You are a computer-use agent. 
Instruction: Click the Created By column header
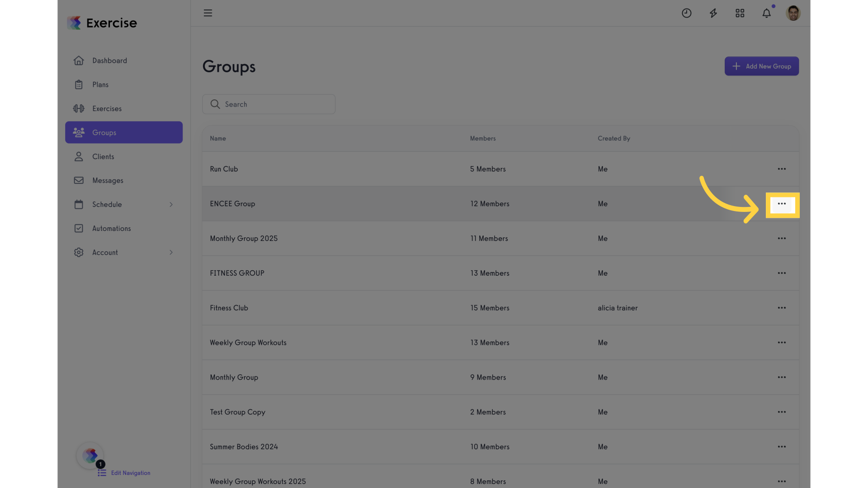click(x=613, y=139)
